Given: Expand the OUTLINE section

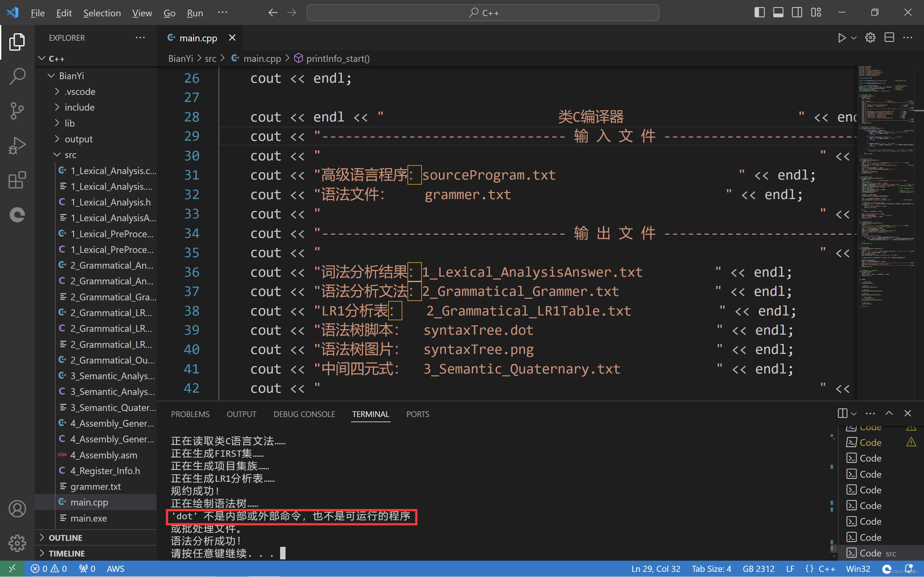Looking at the screenshot, I should click(x=65, y=537).
